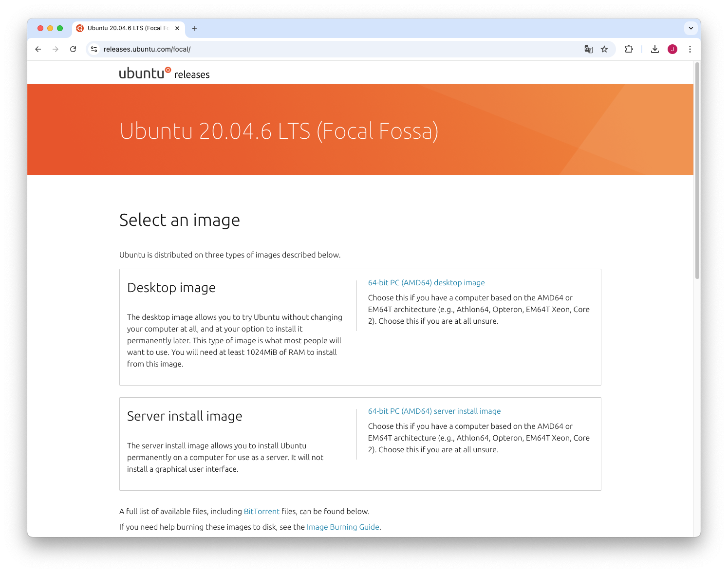Viewport: 728px width, 573px height.
Task: Click the Server install image heading
Action: (x=185, y=416)
